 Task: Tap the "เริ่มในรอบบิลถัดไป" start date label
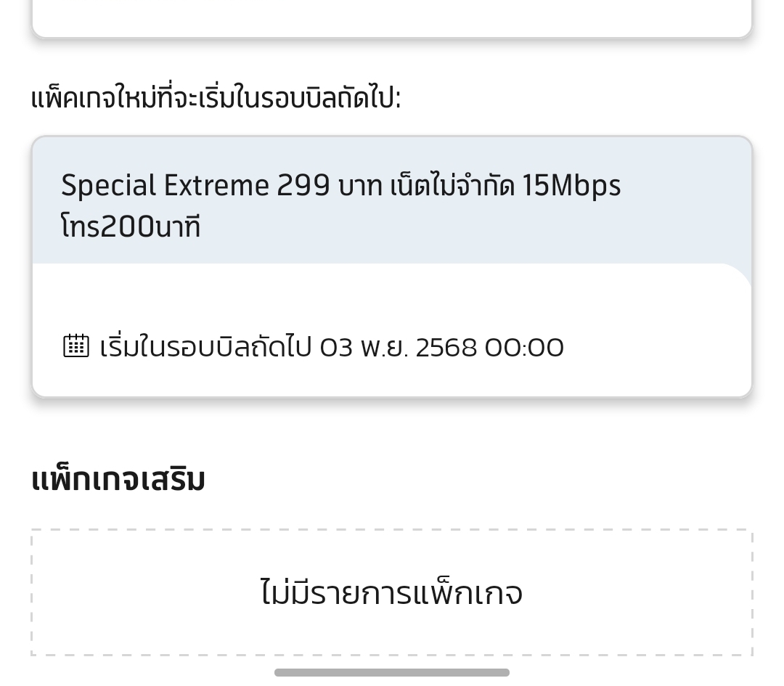206,348
